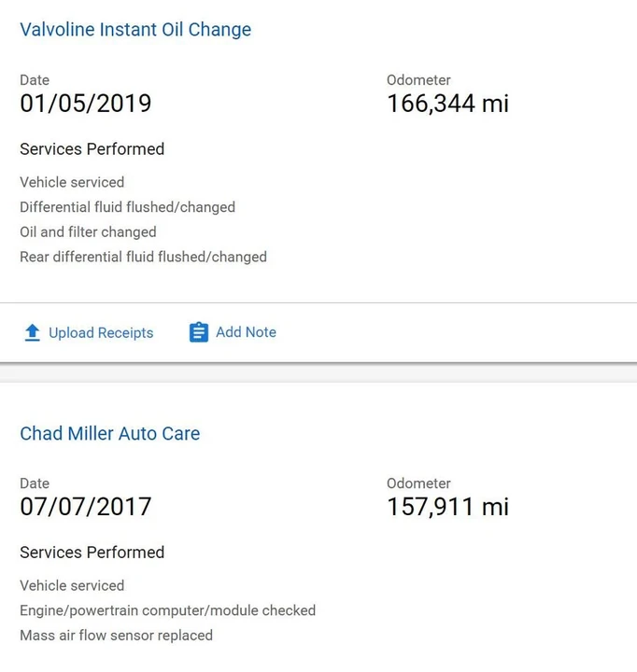The width and height of the screenshot is (637, 672).
Task: Select the 157,911 mi odometer reading
Action: (447, 507)
